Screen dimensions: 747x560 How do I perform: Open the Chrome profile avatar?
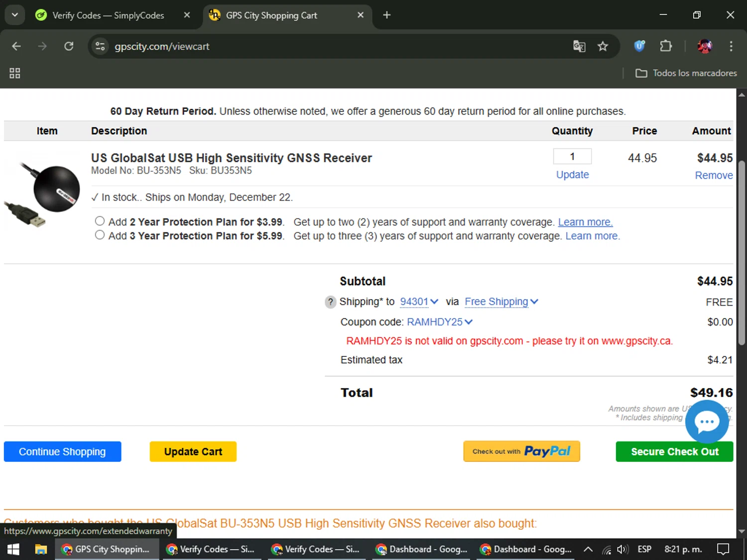705,46
